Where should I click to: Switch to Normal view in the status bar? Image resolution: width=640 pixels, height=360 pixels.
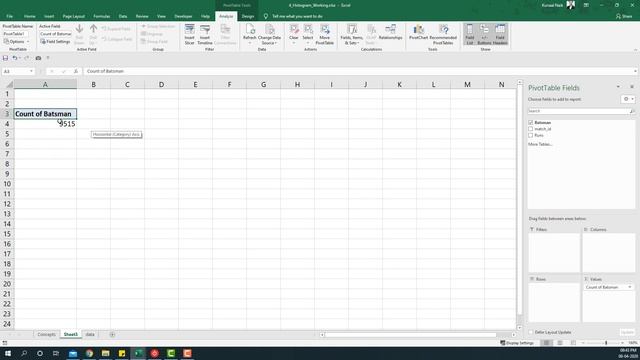tap(546, 343)
